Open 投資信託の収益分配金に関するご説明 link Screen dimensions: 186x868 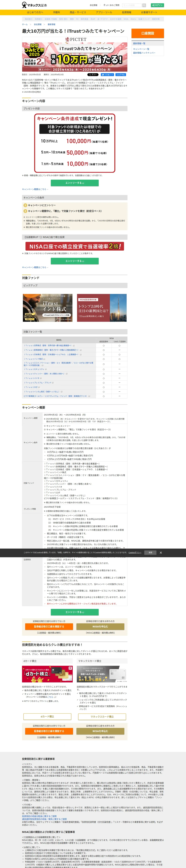tap(39, 816)
